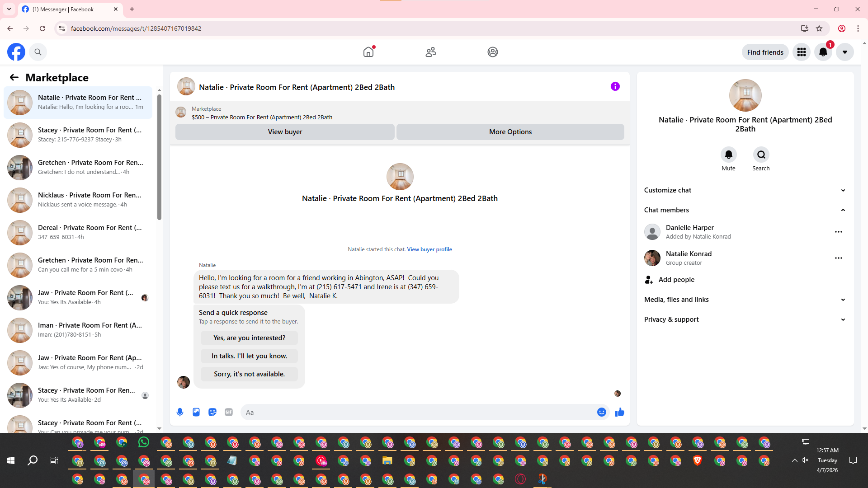Click the Find friends button

click(x=765, y=52)
